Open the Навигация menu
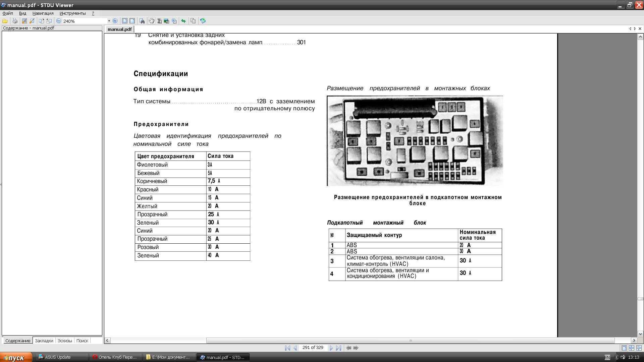The width and height of the screenshot is (644, 362). [43, 13]
